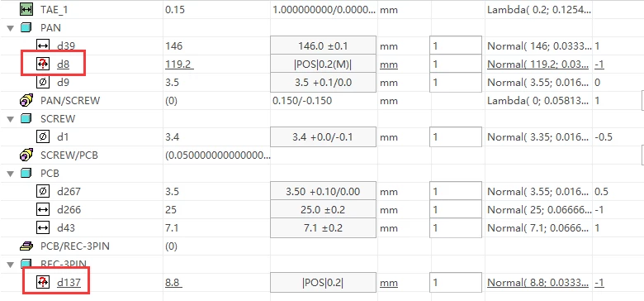The width and height of the screenshot is (644, 301).
Task: Open the d8 underlined link
Action: click(63, 64)
